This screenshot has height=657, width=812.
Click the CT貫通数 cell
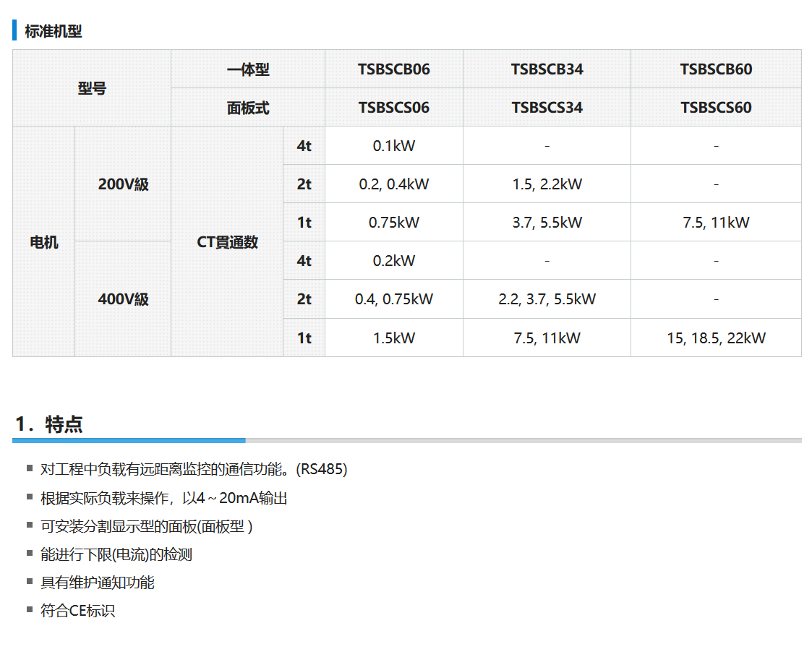click(227, 241)
